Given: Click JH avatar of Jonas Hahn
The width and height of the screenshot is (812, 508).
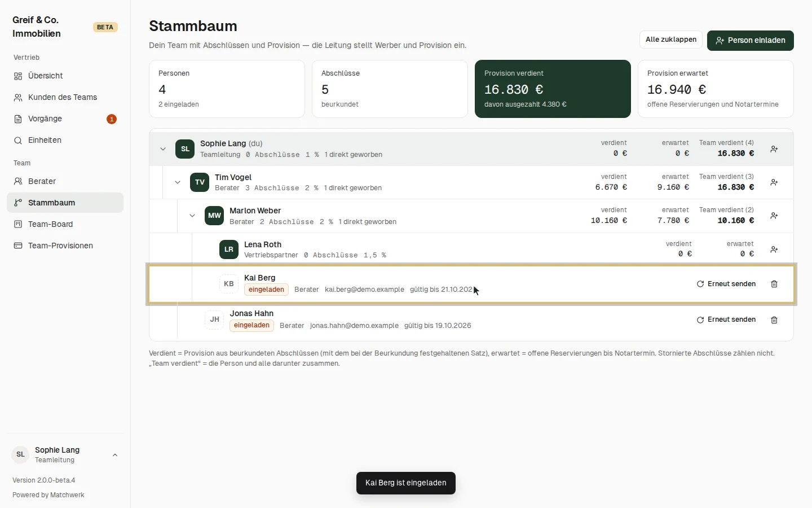Looking at the screenshot, I should [x=214, y=319].
